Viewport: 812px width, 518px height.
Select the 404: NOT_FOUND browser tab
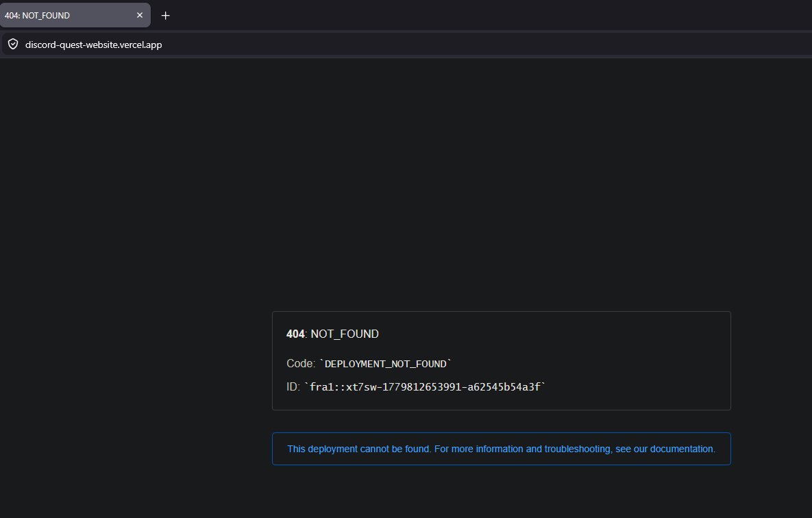(75, 16)
